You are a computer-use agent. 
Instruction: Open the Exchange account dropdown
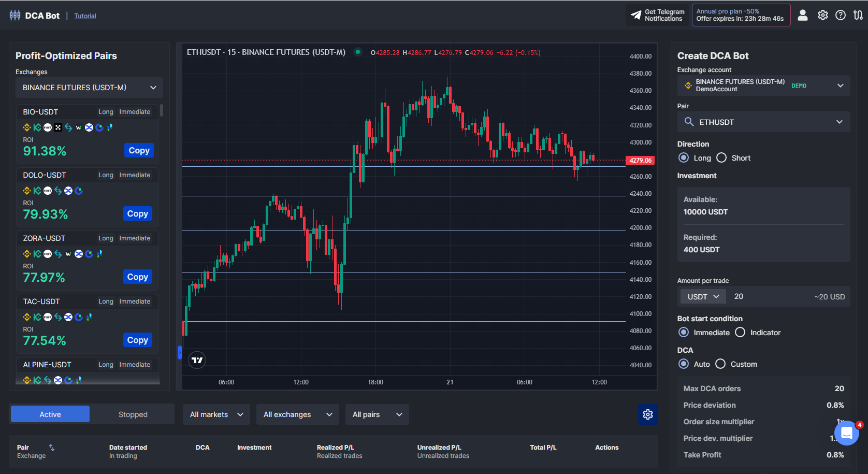point(764,85)
